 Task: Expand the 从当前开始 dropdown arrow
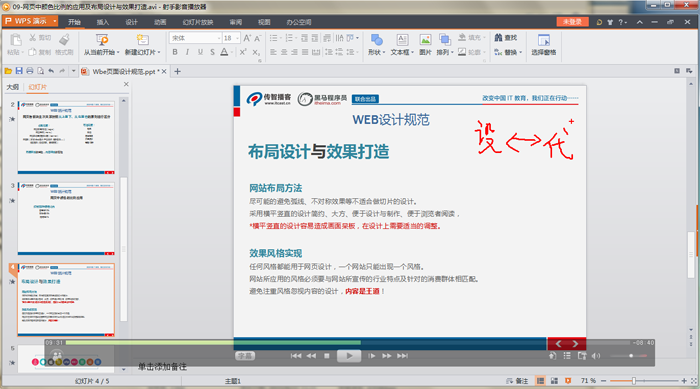[118, 53]
